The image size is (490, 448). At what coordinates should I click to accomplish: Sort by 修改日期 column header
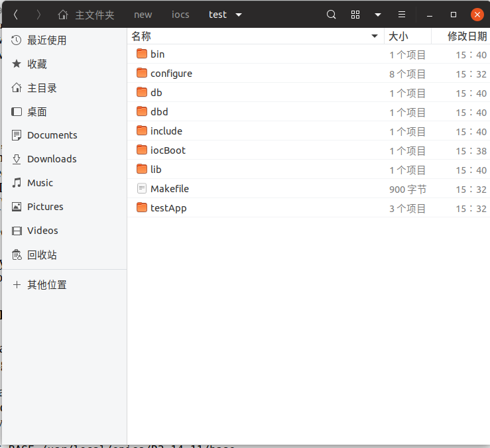467,36
